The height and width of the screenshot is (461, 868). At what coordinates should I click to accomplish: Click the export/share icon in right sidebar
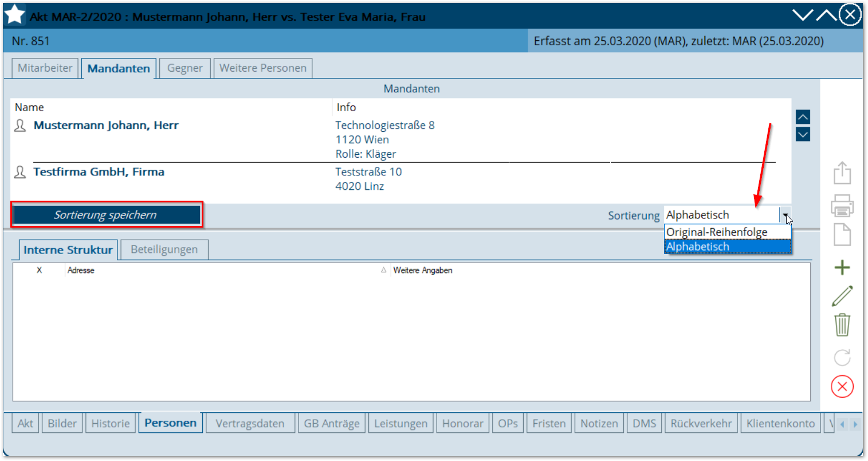click(842, 173)
